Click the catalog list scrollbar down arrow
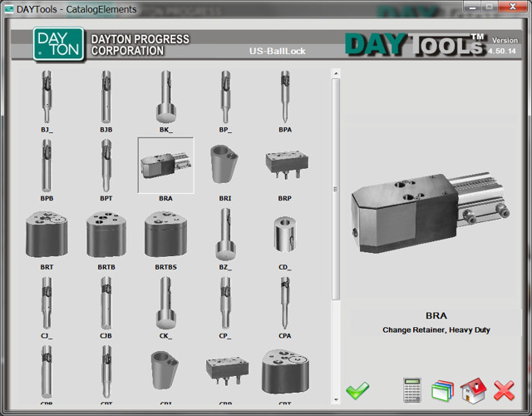 click(x=336, y=397)
